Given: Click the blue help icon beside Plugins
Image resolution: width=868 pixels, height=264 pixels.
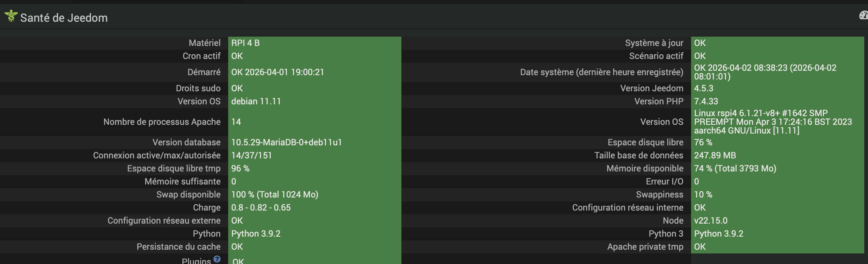Looking at the screenshot, I should [217, 259].
